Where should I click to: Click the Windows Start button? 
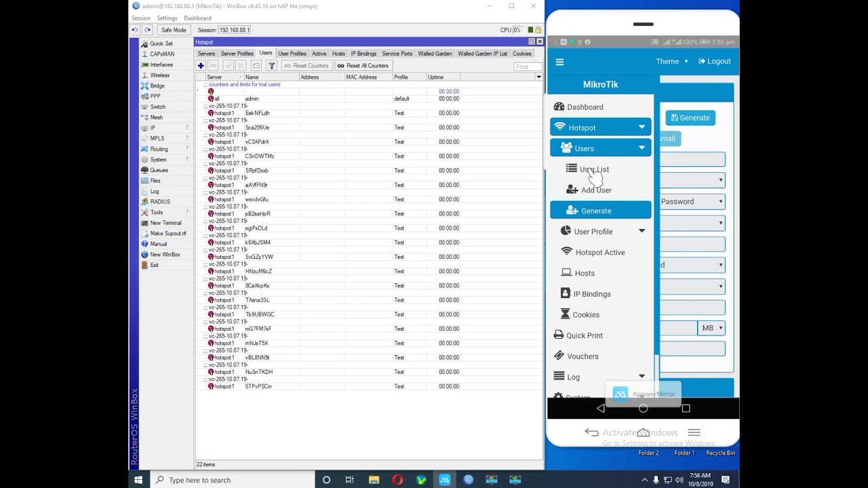(x=138, y=480)
